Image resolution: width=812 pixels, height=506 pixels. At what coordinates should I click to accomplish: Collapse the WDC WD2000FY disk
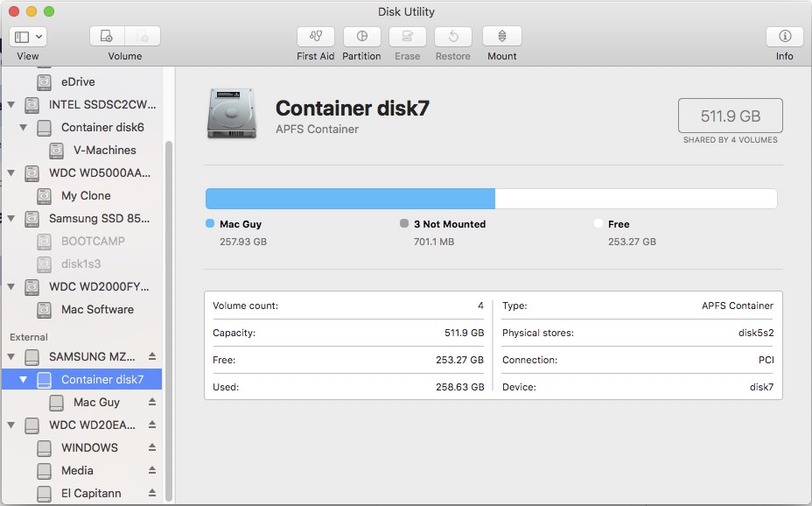coord(10,287)
